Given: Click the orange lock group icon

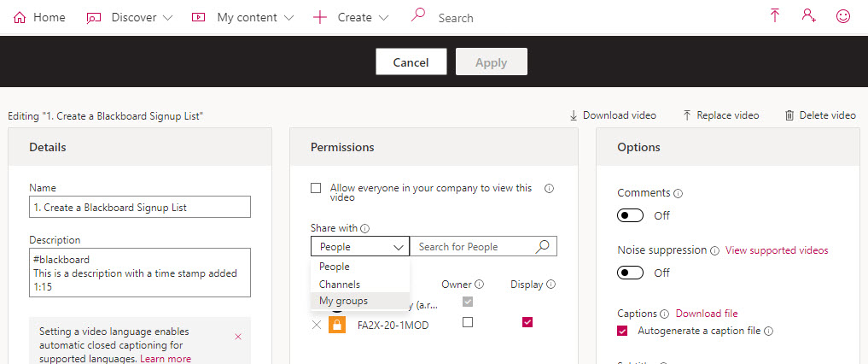Looking at the screenshot, I should 337,324.
